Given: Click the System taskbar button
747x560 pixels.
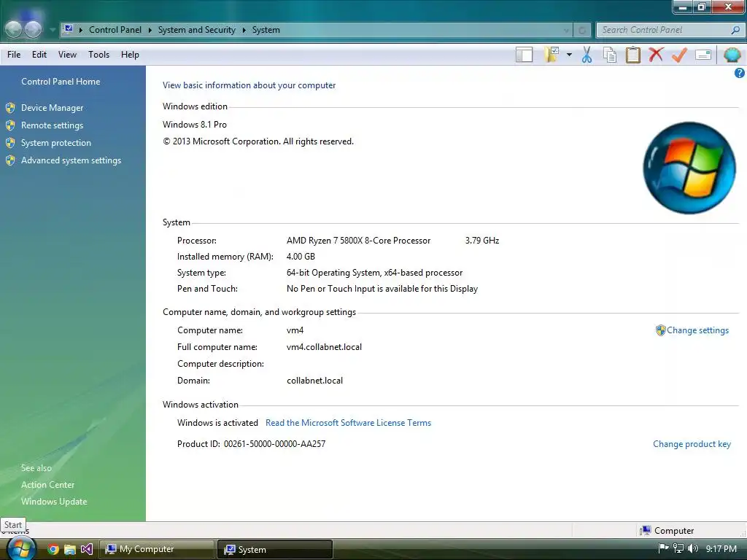Looking at the screenshot, I should pyautogui.click(x=274, y=549).
